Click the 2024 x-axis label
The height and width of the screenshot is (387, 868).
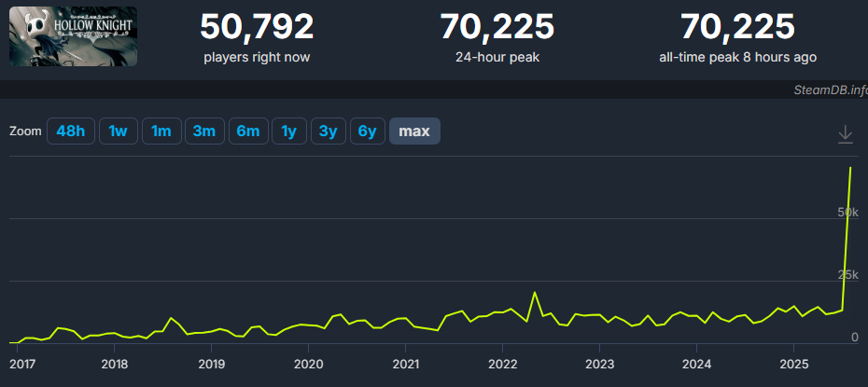(696, 365)
